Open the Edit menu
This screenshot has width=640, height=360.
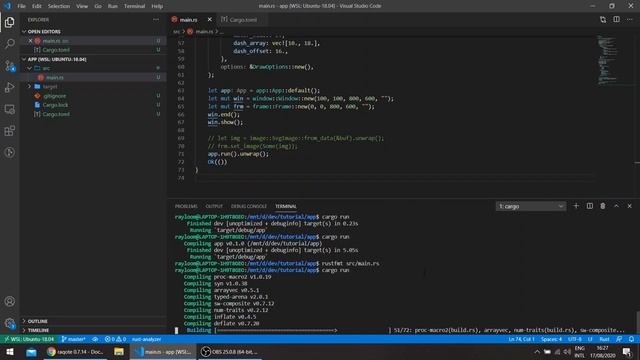pos(37,6)
